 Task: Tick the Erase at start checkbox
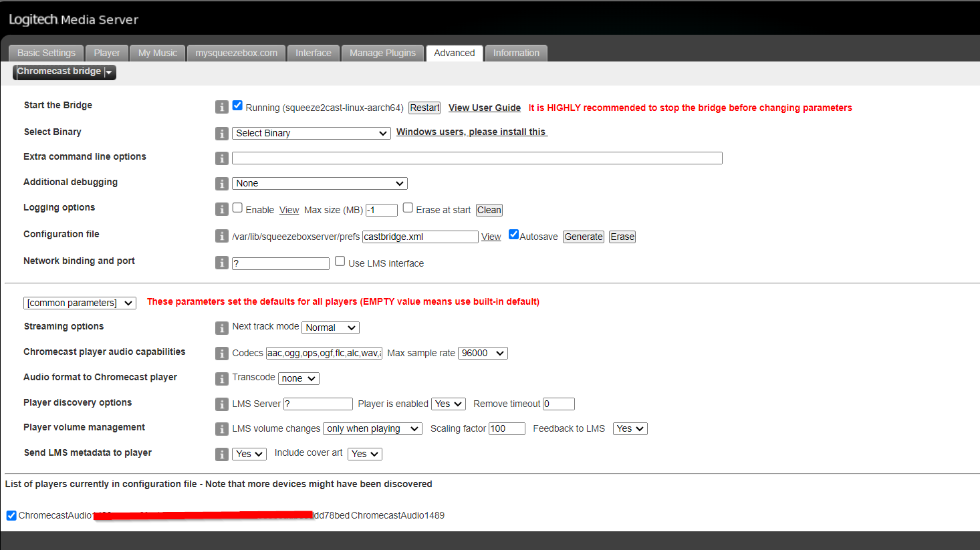pos(408,208)
